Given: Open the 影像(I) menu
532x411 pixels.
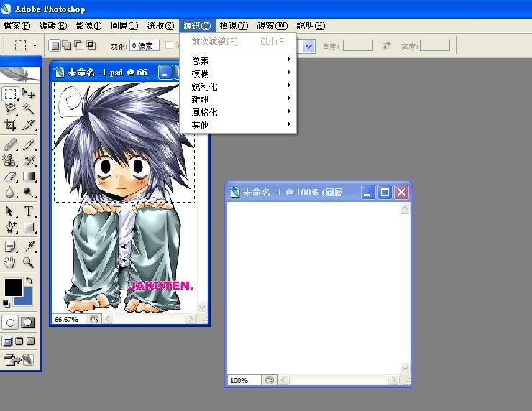Looking at the screenshot, I should (x=89, y=26).
